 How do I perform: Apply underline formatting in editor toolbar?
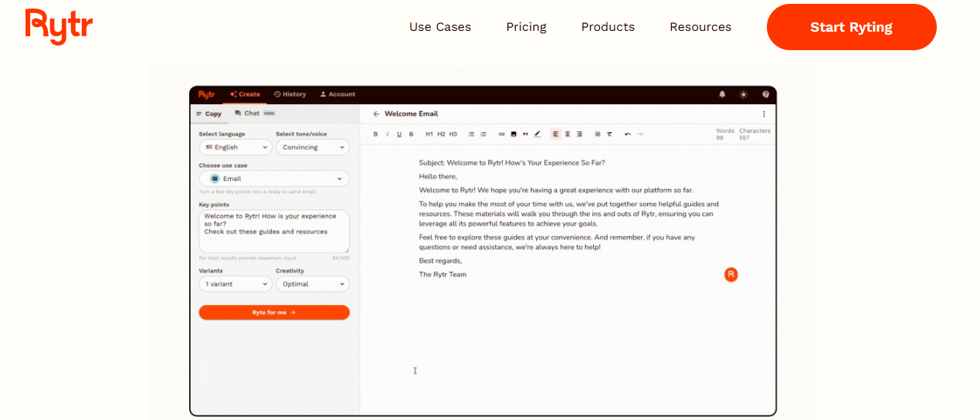pyautogui.click(x=399, y=134)
